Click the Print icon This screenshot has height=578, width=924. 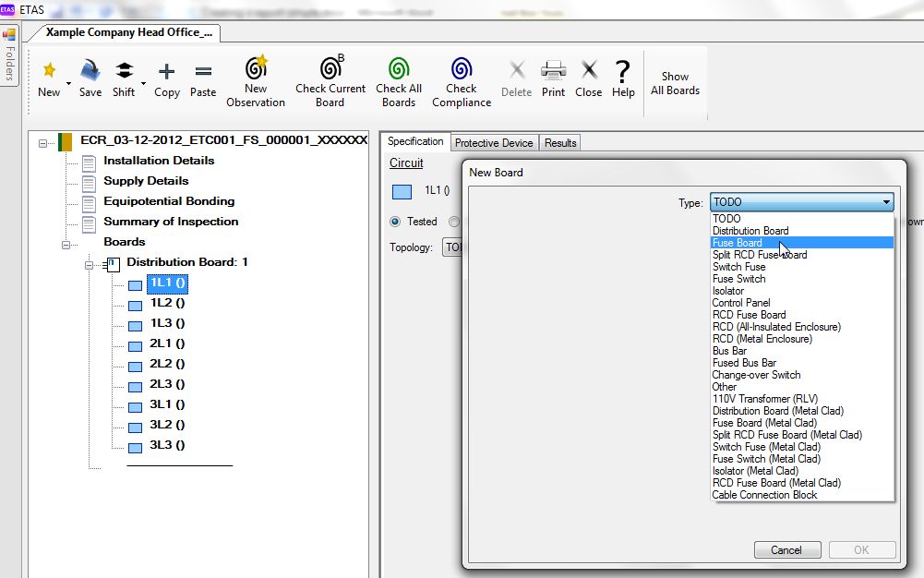553,70
